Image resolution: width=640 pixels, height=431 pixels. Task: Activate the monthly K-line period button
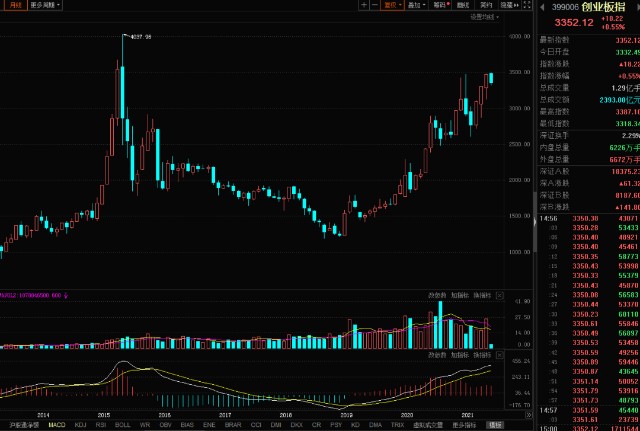15,5
